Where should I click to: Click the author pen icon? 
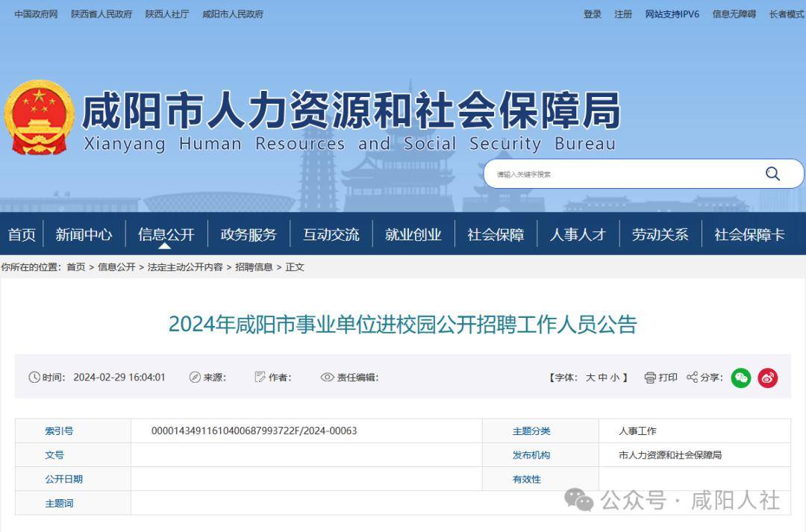259,378
